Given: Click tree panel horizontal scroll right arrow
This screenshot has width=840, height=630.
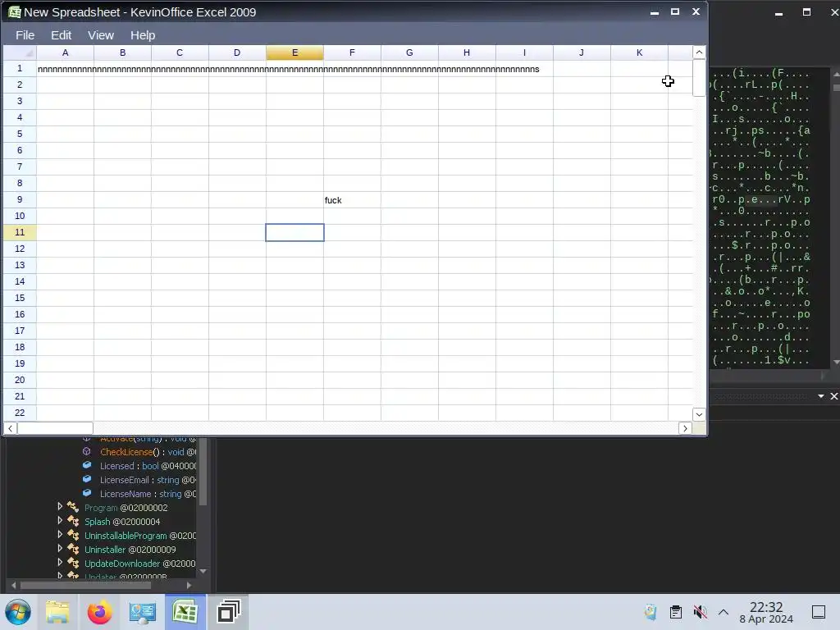Looking at the screenshot, I should (189, 586).
